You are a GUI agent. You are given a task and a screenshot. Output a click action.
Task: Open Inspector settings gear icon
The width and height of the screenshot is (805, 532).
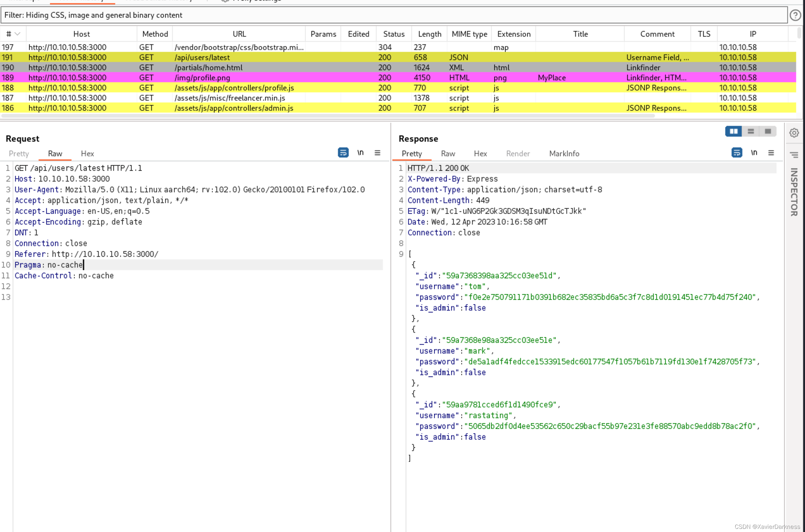pos(794,133)
